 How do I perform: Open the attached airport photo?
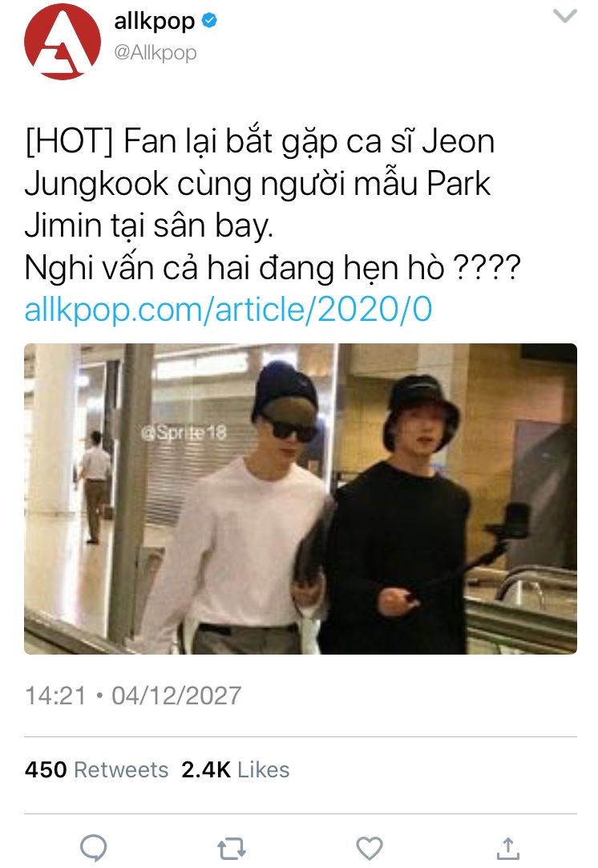coord(301,499)
